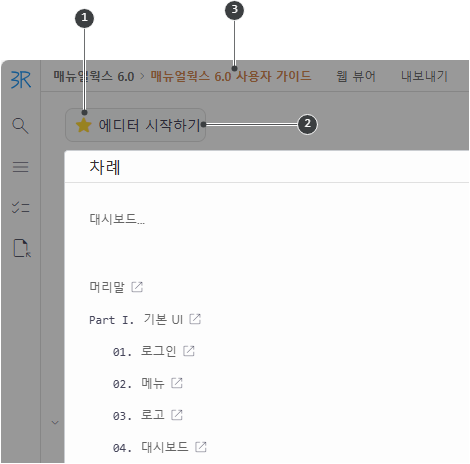Click the document export icon in sidebar
The width and height of the screenshot is (470, 464).
[x=22, y=248]
